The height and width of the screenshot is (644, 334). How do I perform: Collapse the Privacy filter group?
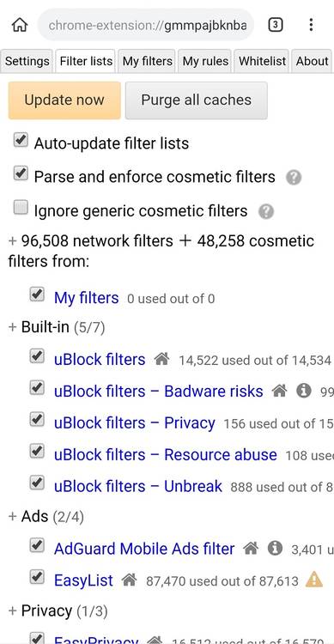coord(58,611)
